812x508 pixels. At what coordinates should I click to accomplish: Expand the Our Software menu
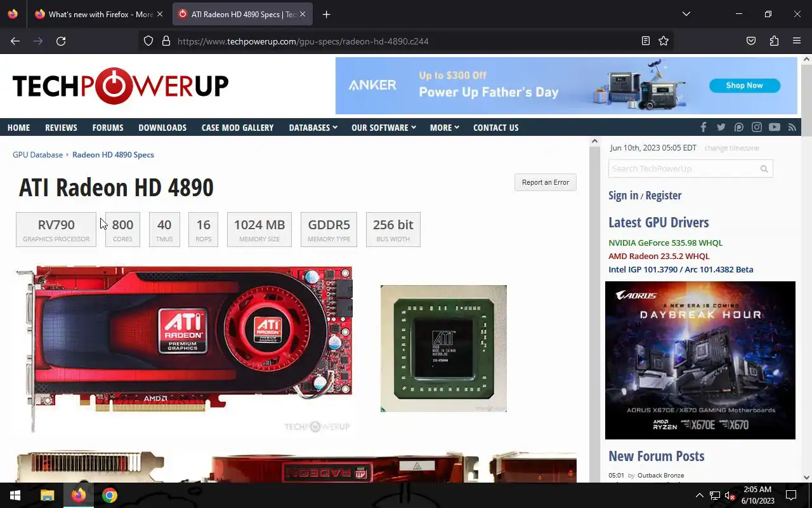pyautogui.click(x=384, y=128)
